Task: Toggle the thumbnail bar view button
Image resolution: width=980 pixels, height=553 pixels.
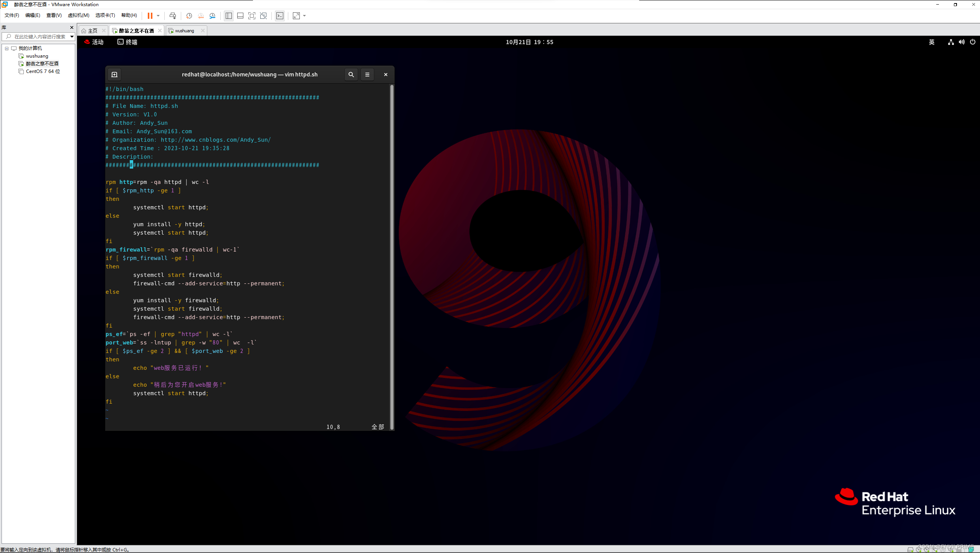Action: point(240,16)
